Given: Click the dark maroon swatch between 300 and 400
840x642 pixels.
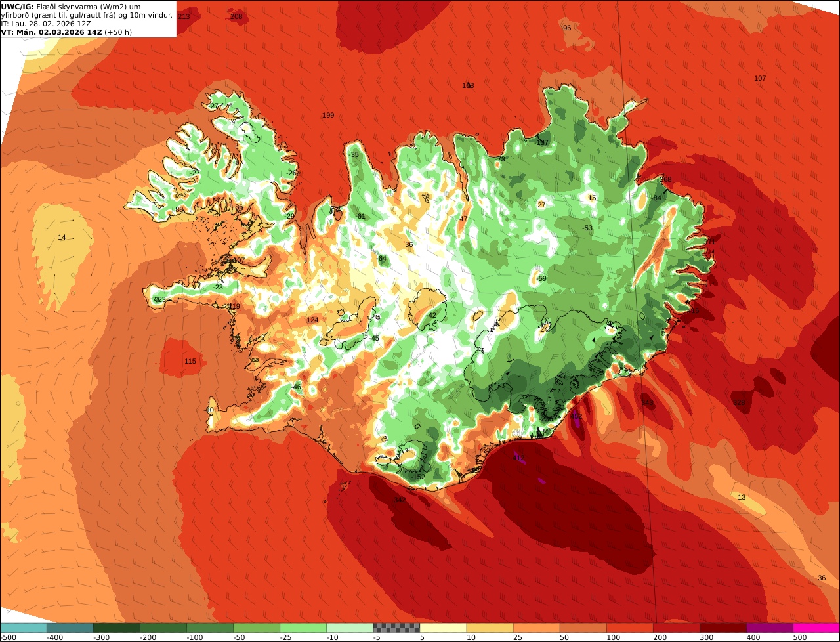Looking at the screenshot, I should click(723, 628).
